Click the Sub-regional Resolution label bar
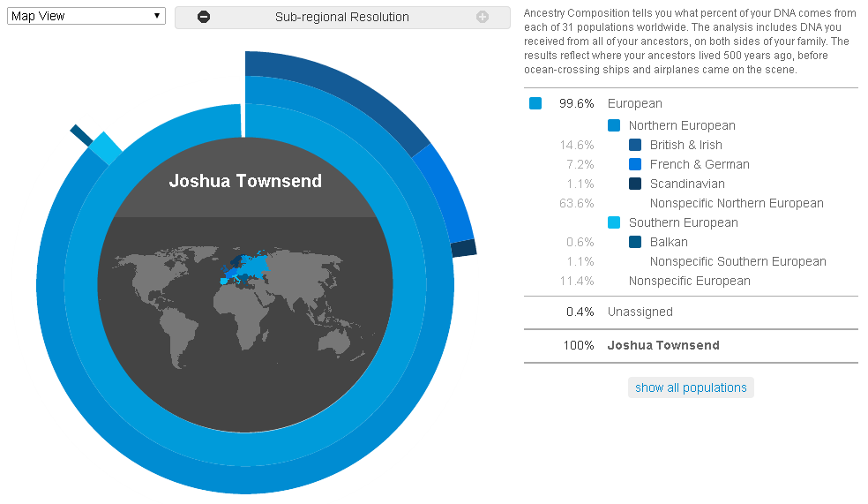The image size is (868, 504). pos(342,17)
